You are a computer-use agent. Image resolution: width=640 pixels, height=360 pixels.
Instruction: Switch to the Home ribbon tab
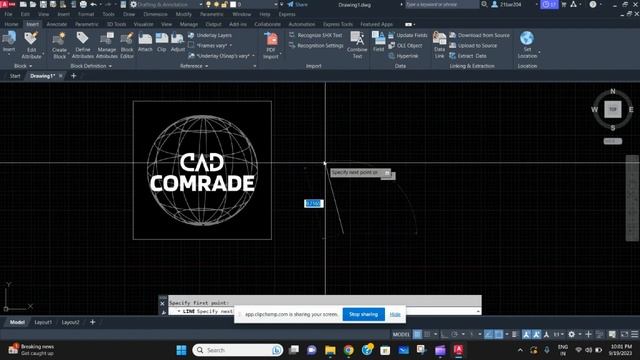(x=11, y=24)
